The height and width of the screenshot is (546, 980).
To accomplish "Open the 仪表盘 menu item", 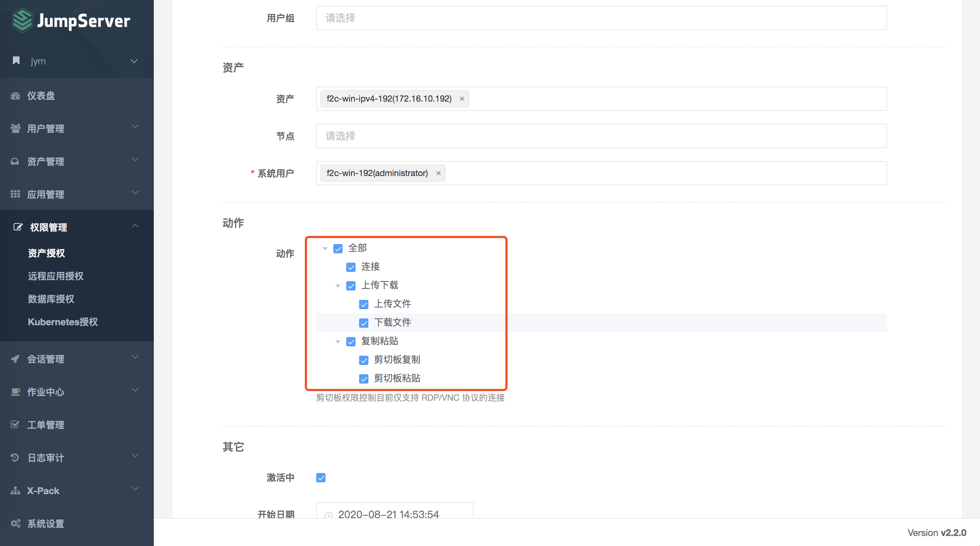I will pos(77,96).
